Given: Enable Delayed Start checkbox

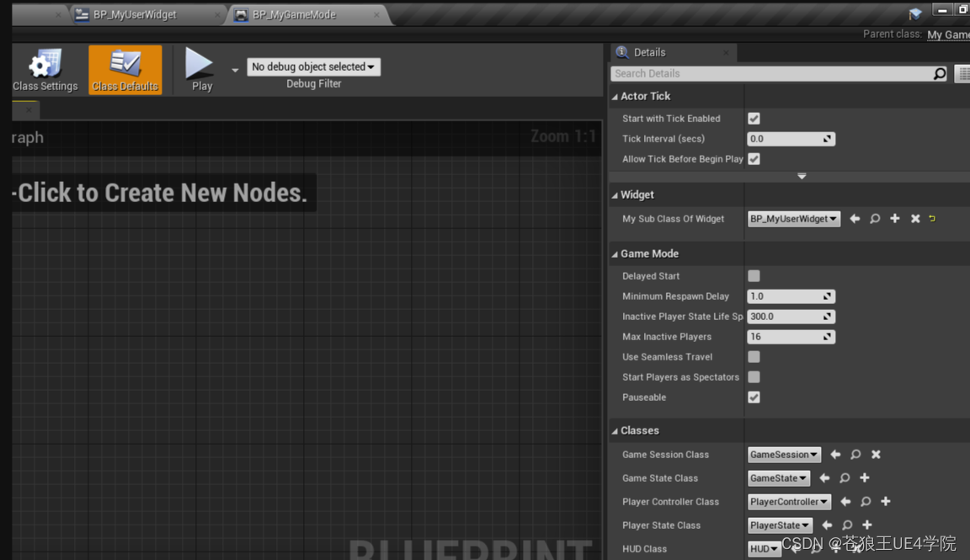Looking at the screenshot, I should pos(753,275).
